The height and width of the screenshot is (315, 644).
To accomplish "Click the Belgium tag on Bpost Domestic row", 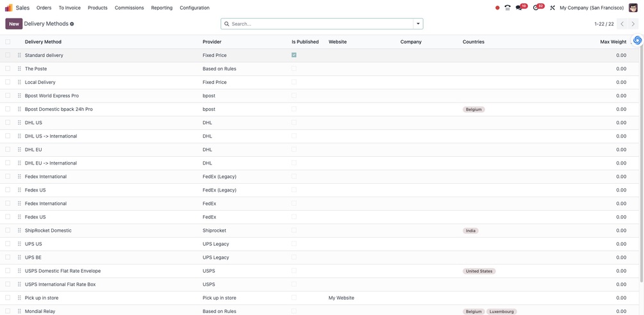I will click(474, 109).
